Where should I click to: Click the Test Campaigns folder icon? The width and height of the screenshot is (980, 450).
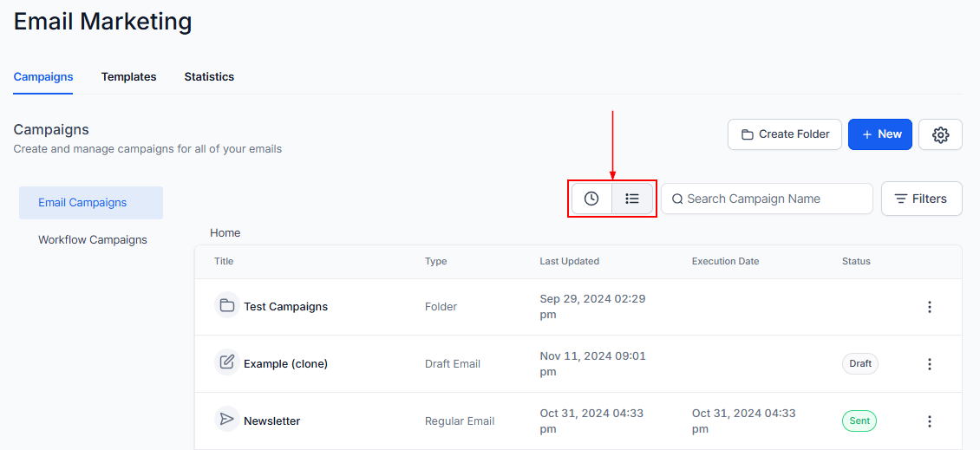coord(226,306)
